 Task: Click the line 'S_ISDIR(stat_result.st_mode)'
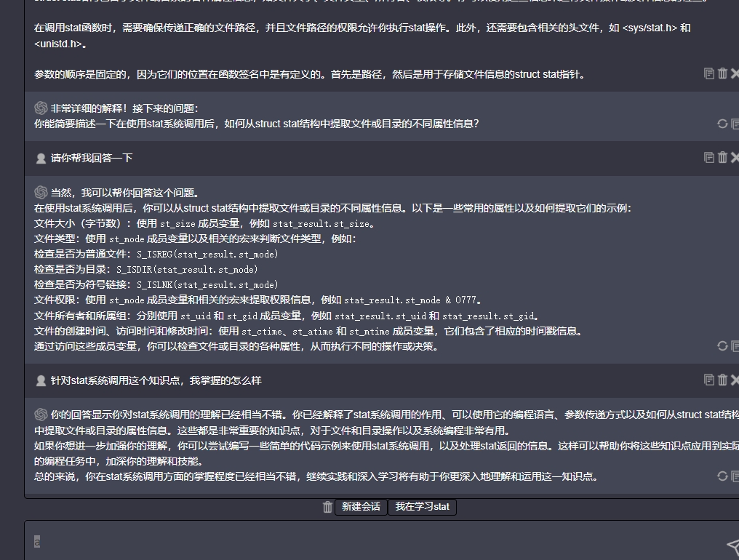[187, 270]
